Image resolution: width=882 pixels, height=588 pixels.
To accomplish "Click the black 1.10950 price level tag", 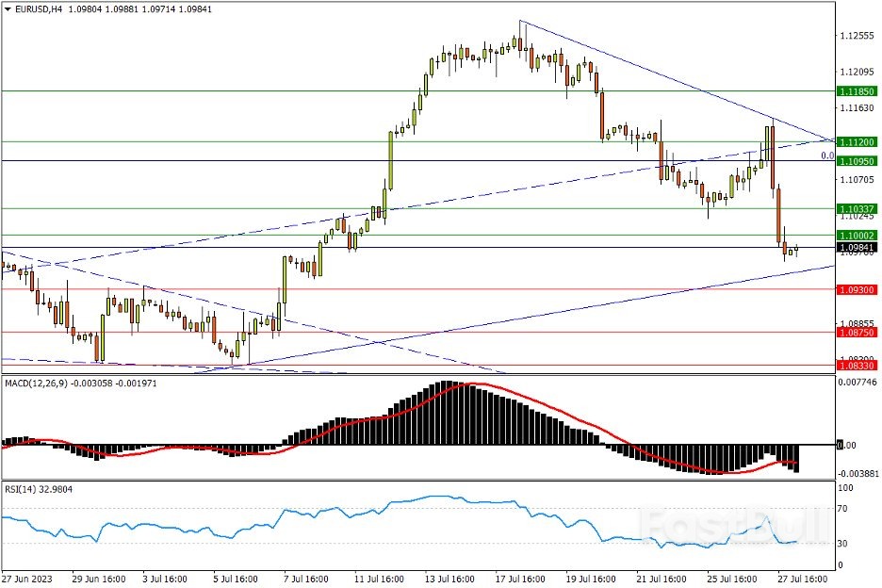I will (857, 161).
